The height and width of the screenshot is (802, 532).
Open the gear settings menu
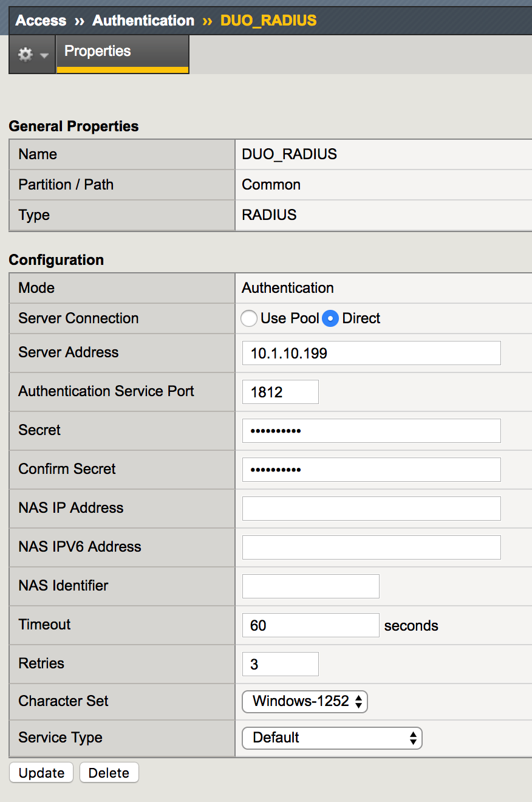tap(32, 54)
